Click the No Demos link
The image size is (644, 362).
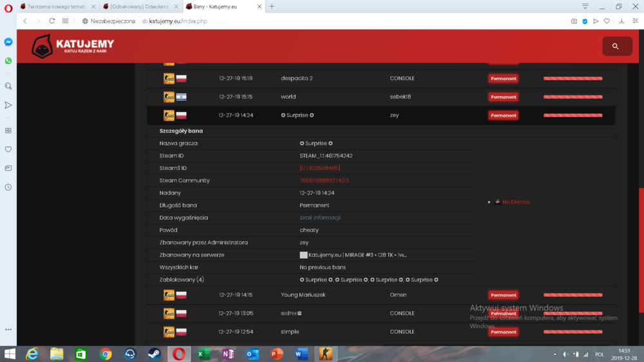[516, 202]
